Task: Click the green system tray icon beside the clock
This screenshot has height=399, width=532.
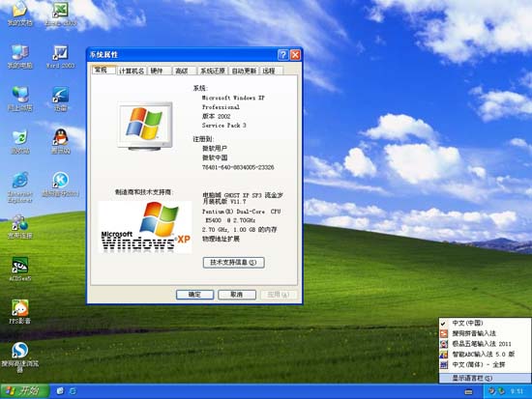Action: (x=501, y=391)
